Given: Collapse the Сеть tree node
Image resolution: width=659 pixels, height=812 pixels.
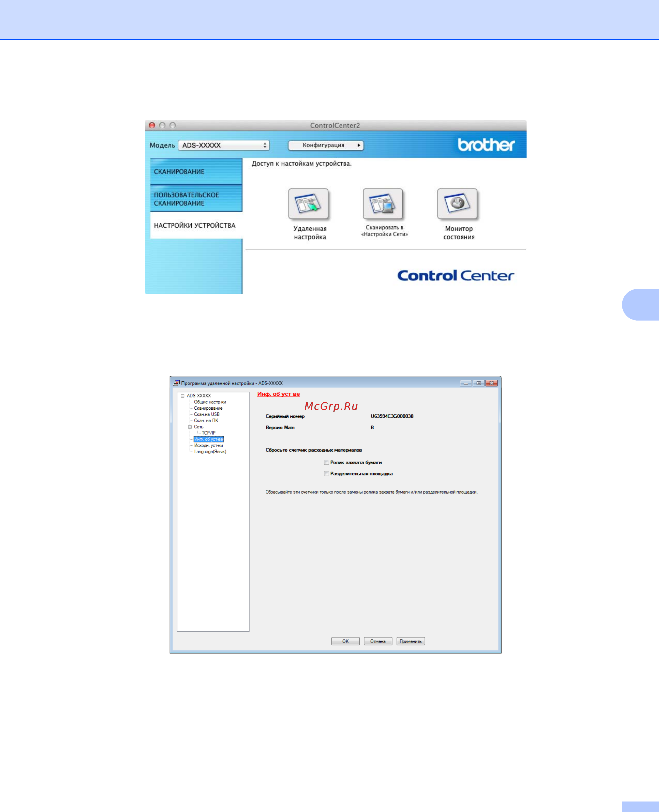Looking at the screenshot, I should coord(190,427).
